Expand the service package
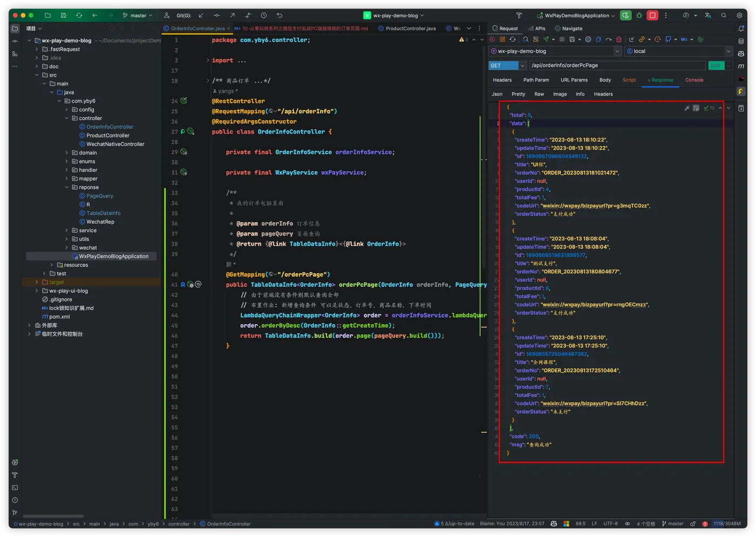Viewport: 756px width, 537px height. (67, 231)
